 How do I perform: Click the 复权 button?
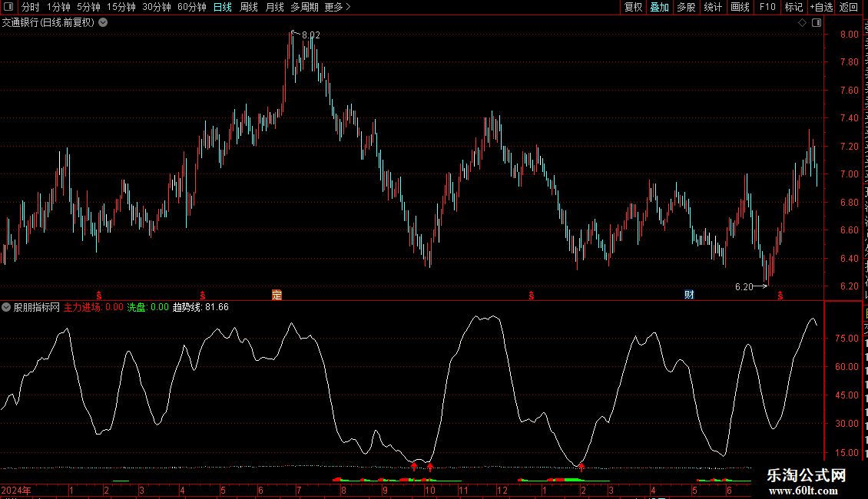point(633,7)
